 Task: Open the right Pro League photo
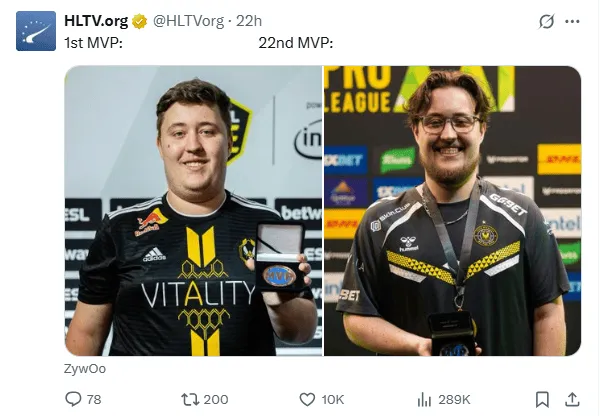coord(453,211)
